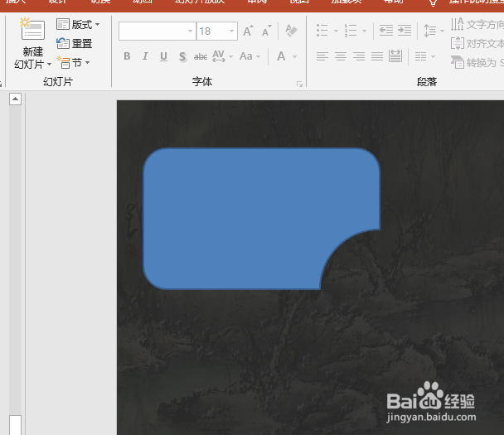Click scroll up arrow in slide panel
The width and height of the screenshot is (504, 435).
coord(15,99)
